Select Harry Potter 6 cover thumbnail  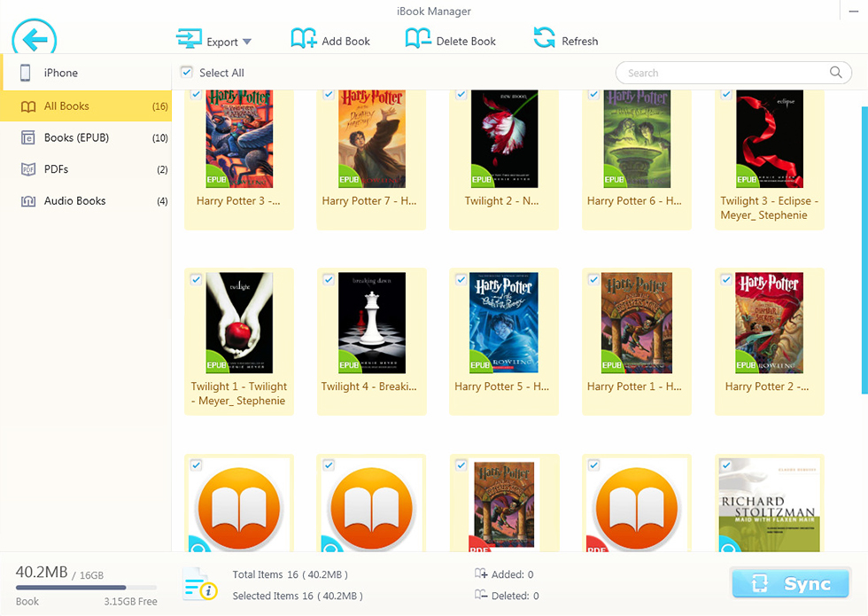click(637, 139)
